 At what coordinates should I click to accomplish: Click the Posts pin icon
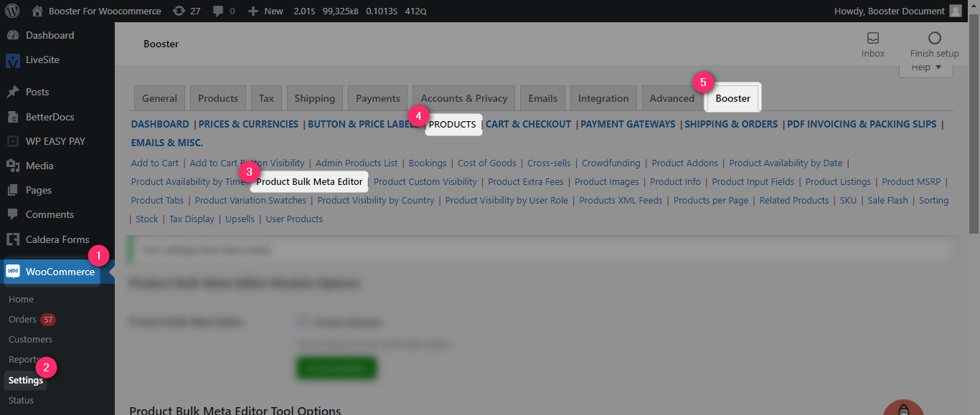tap(12, 92)
